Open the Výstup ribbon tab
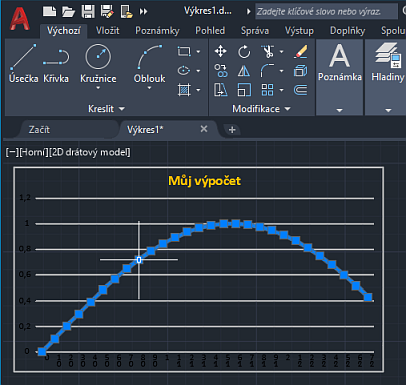 pos(299,31)
